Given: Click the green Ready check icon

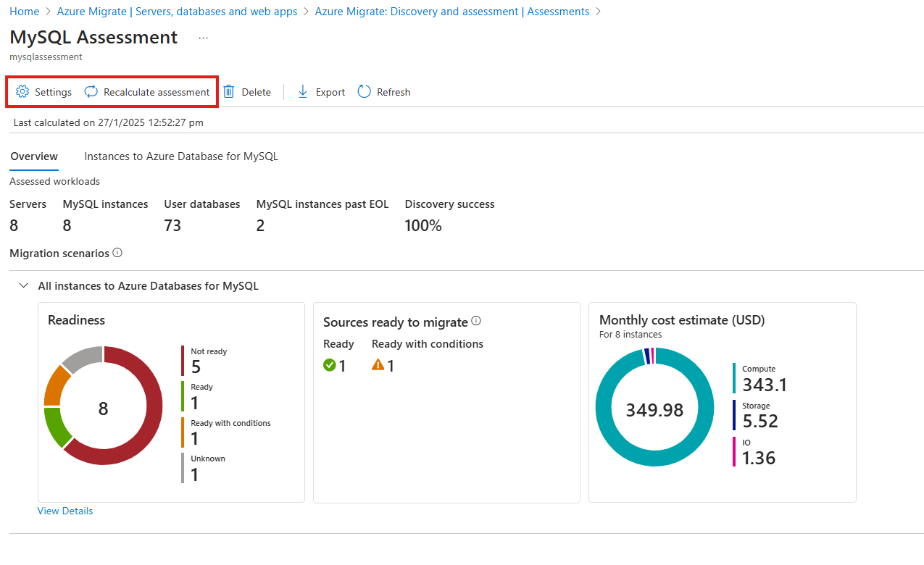Looking at the screenshot, I should 330,365.
